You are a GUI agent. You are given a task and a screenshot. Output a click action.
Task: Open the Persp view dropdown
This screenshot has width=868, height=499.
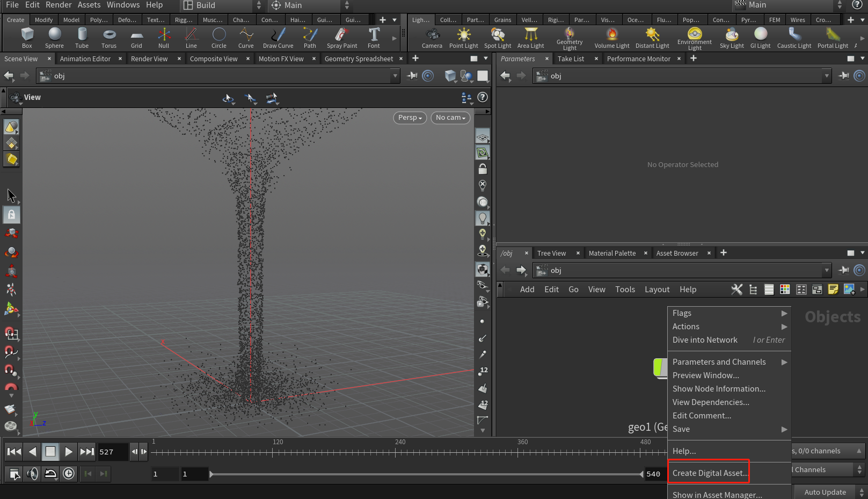pos(409,118)
